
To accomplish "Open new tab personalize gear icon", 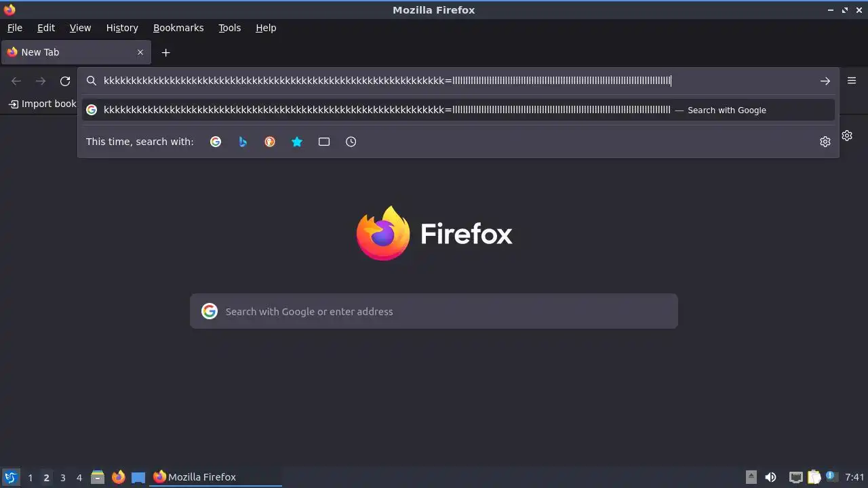I will point(847,136).
